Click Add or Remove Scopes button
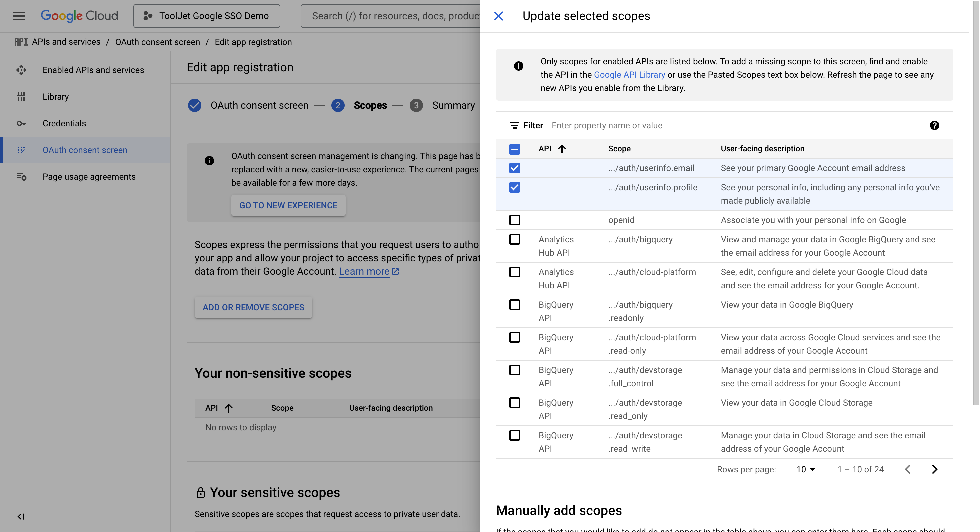 (253, 307)
